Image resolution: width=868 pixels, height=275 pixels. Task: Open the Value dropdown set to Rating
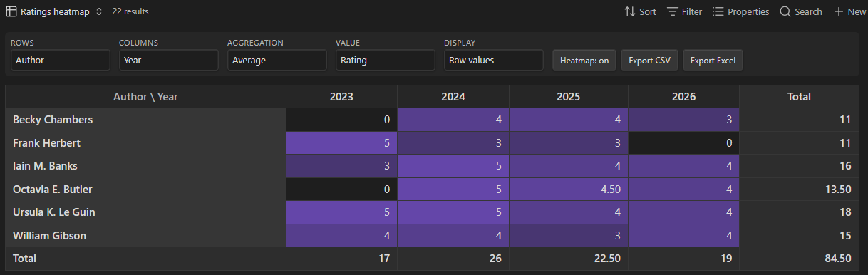(x=386, y=61)
